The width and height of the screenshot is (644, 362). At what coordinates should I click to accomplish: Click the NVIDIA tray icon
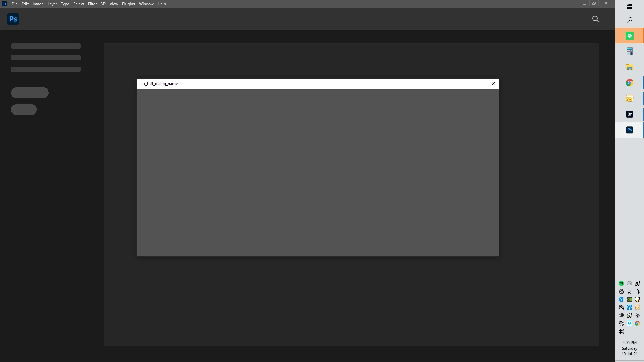629,299
